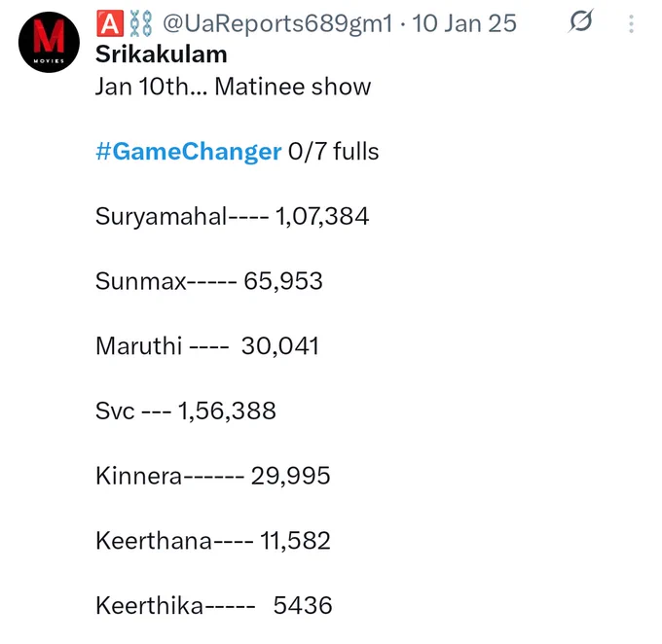The image size is (662, 644).
Task: Select the Kinnera 29,995 line
Action: [213, 476]
